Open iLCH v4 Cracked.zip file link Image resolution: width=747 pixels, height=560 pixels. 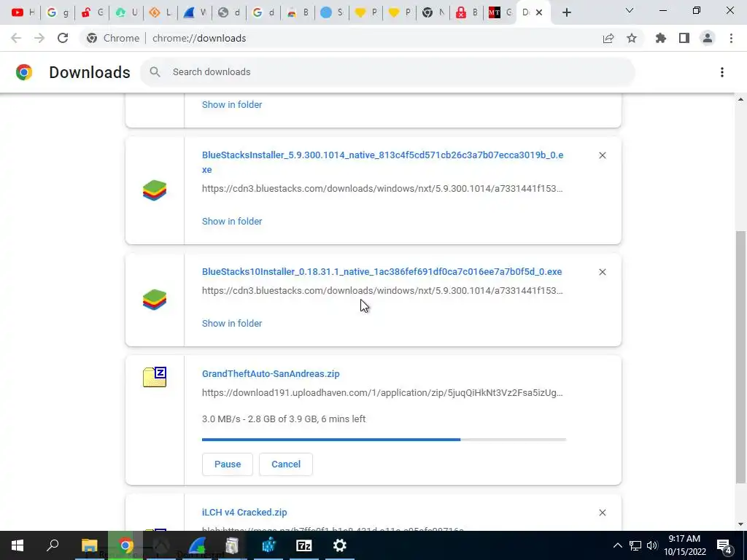244,513
